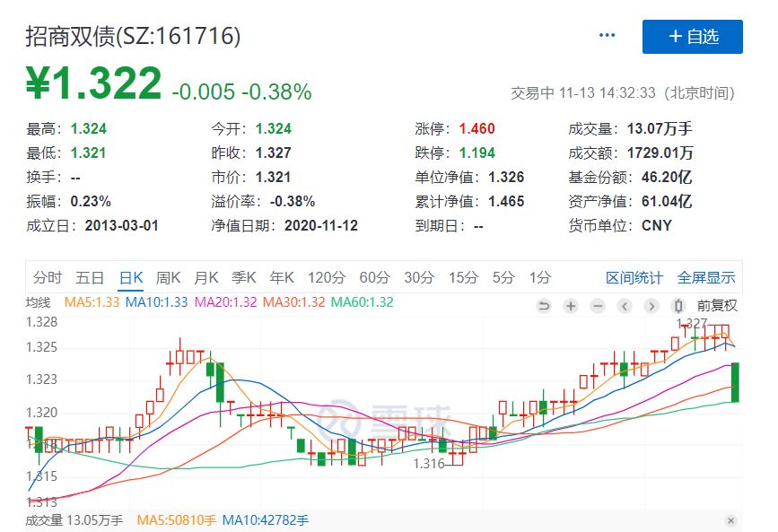Switch chart to 五日 view
Image resolution: width=778 pixels, height=532 pixels.
point(90,277)
